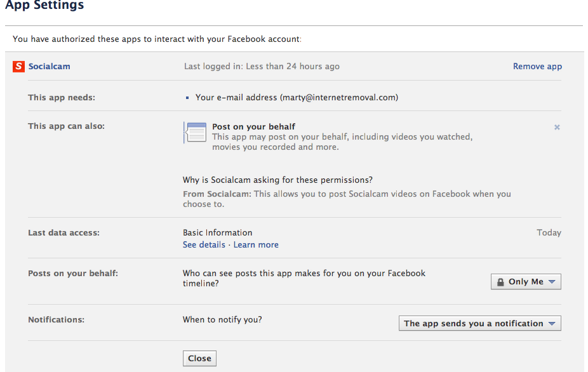Remove the Post on your behalf permission

[557, 127]
